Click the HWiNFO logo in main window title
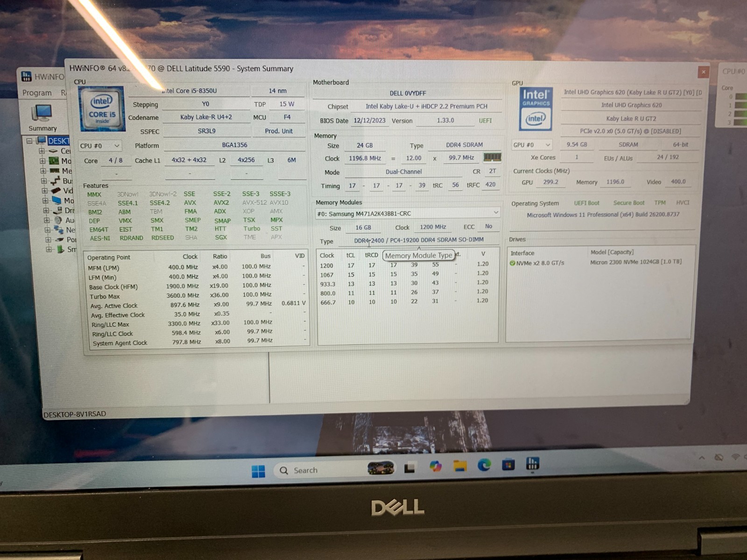Image resolution: width=747 pixels, height=560 pixels. (x=27, y=77)
